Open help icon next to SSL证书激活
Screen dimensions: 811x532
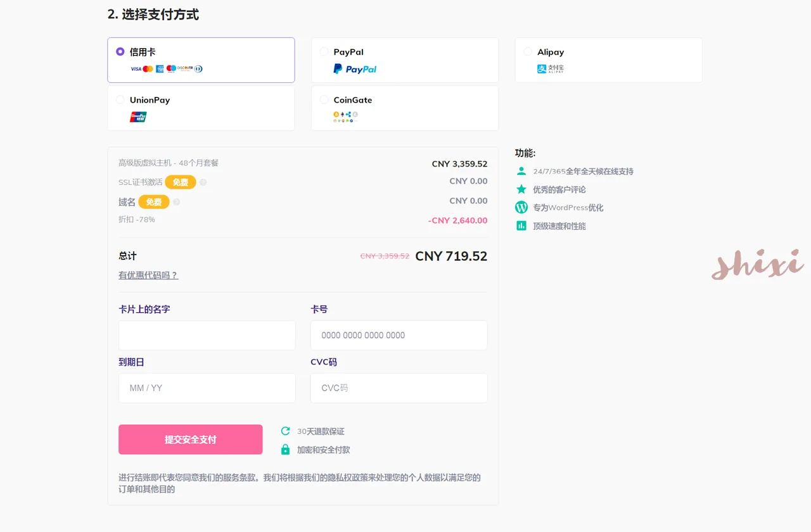[203, 182]
